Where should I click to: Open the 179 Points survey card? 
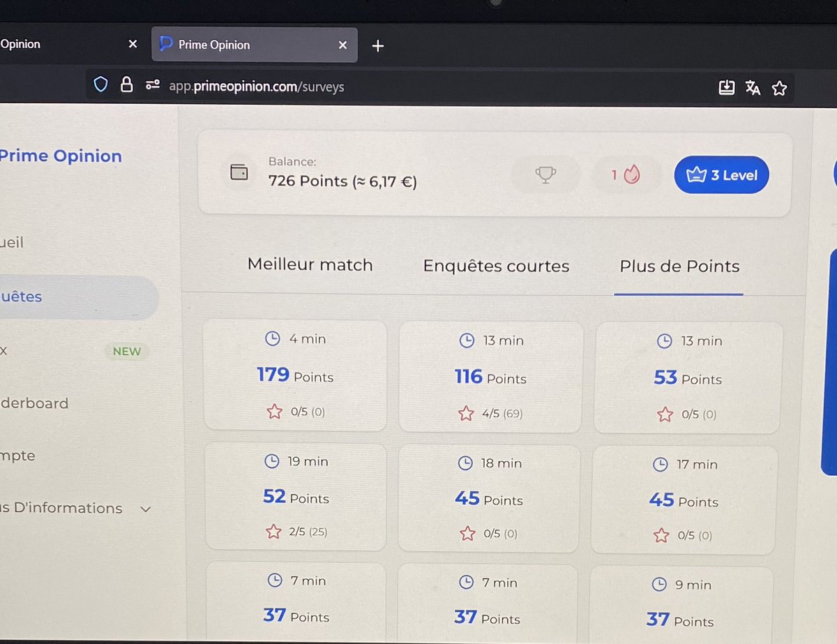(x=295, y=375)
